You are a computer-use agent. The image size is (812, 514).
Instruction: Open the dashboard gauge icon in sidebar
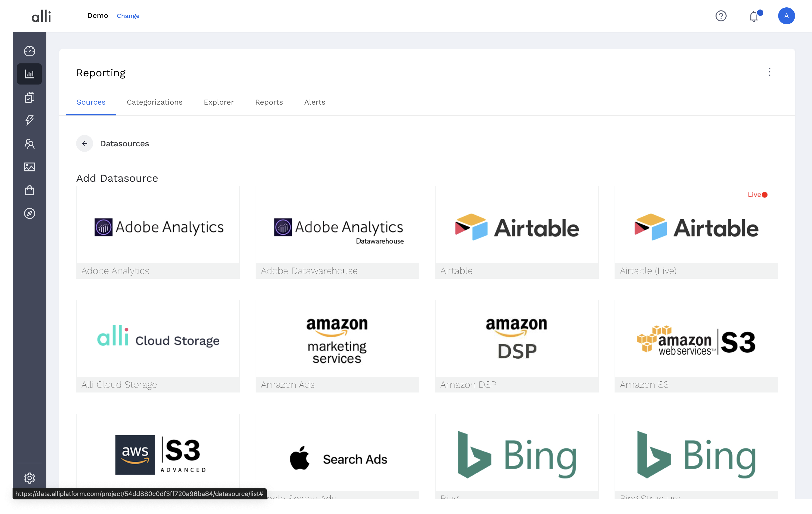coord(29,51)
